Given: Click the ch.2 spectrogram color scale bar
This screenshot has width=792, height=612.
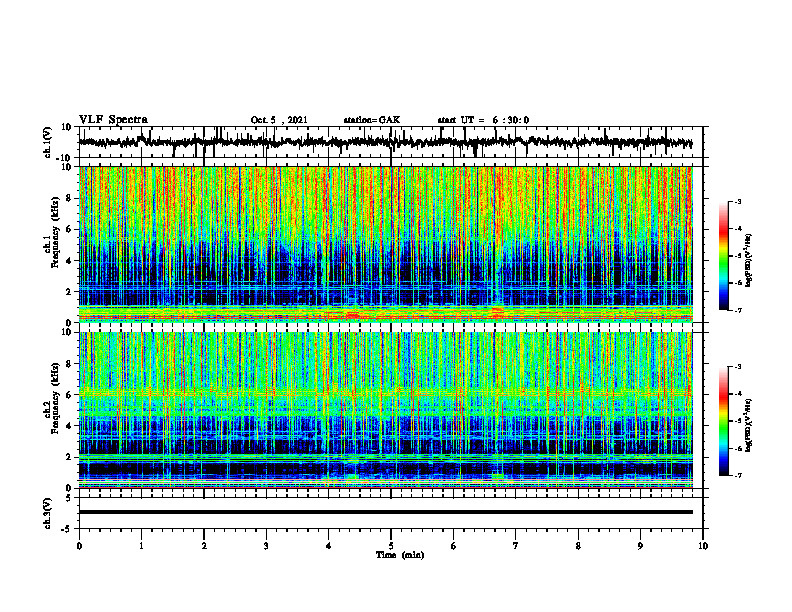Looking at the screenshot, I should point(723,421).
